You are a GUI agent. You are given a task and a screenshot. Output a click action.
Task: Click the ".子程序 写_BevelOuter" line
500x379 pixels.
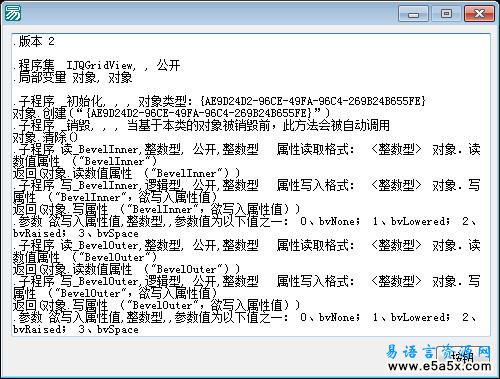(x=247, y=281)
